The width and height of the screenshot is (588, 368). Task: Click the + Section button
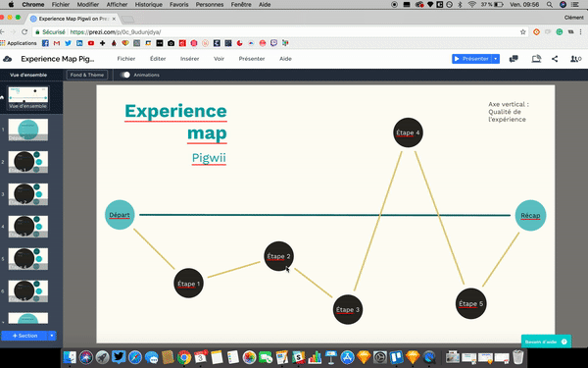24,336
